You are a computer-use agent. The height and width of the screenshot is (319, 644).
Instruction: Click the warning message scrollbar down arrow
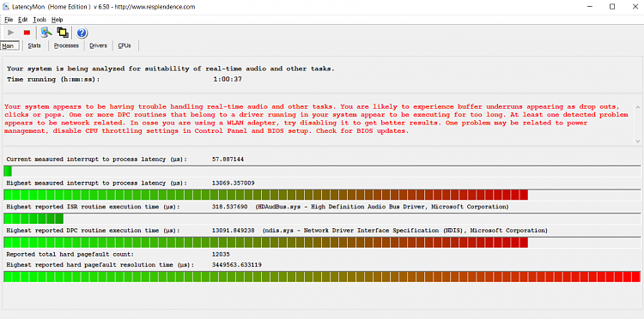click(x=637, y=141)
